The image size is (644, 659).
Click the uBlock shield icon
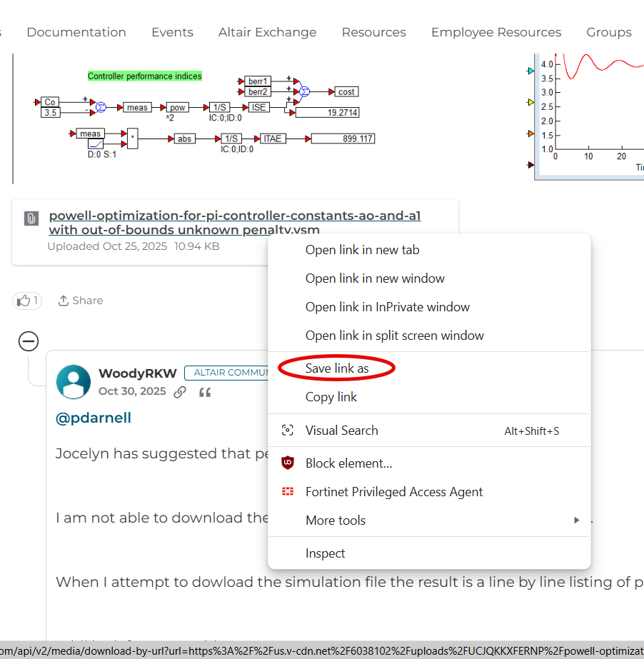(288, 463)
